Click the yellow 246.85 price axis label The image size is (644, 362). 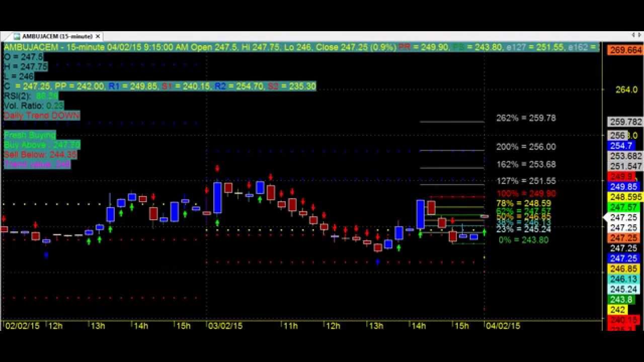[x=623, y=269]
